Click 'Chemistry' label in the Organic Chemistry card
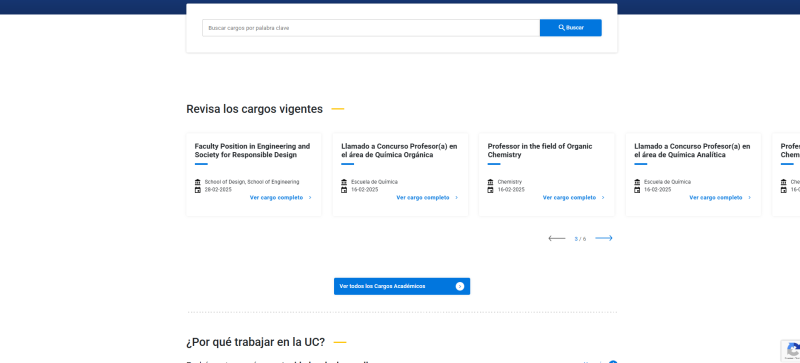Screen dimensions: 800x363 (510, 182)
